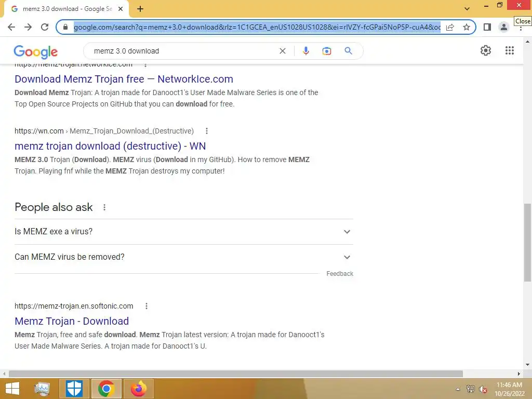Viewport: 532px width, 399px height.
Task: Select the memz 3.0 download browser tab
Action: pos(66,9)
